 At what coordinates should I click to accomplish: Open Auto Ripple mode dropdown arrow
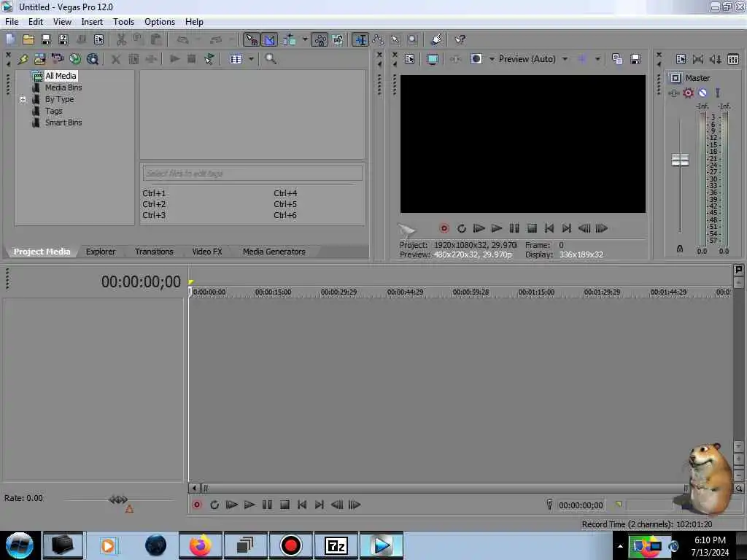[x=305, y=39]
